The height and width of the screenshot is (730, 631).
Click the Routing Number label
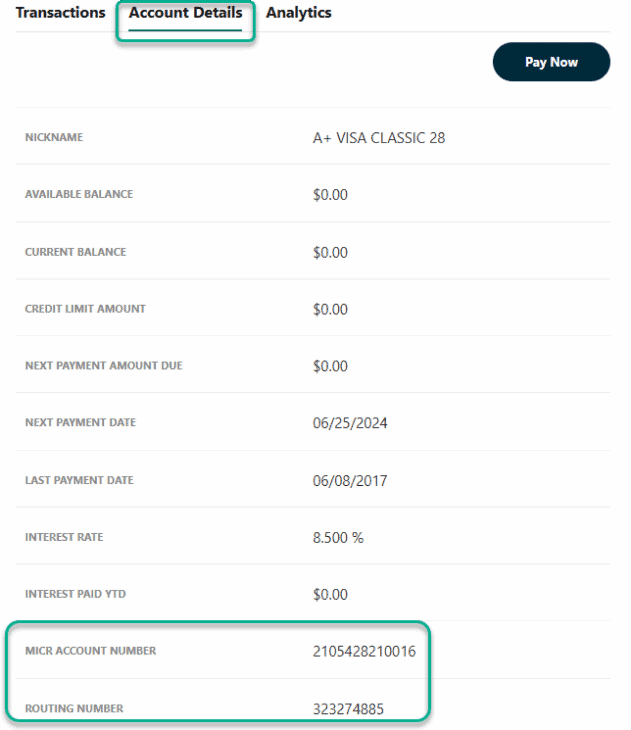(74, 709)
